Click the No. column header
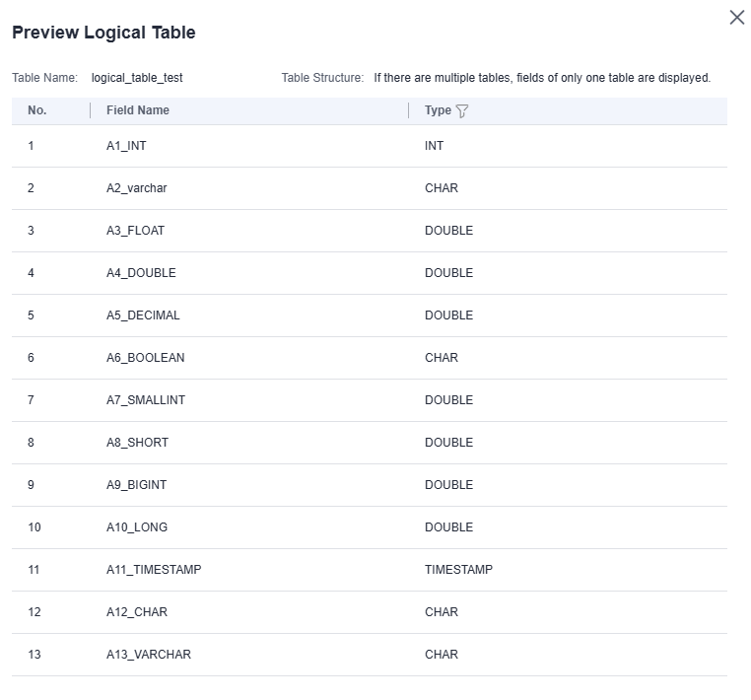The height and width of the screenshot is (700, 751). (37, 110)
